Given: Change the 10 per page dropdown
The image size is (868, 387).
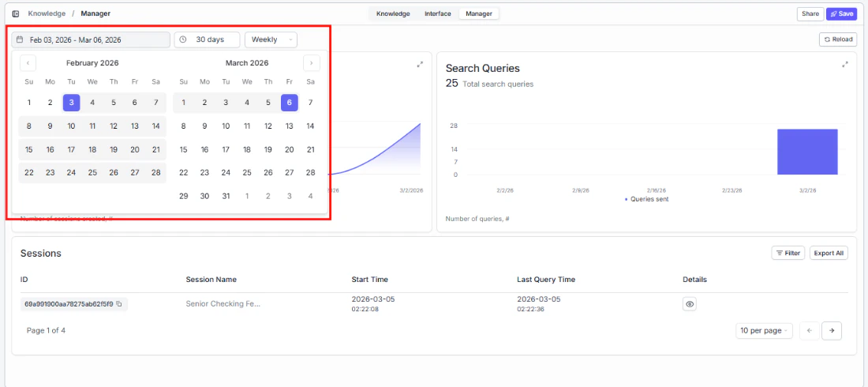Looking at the screenshot, I should pos(764,330).
